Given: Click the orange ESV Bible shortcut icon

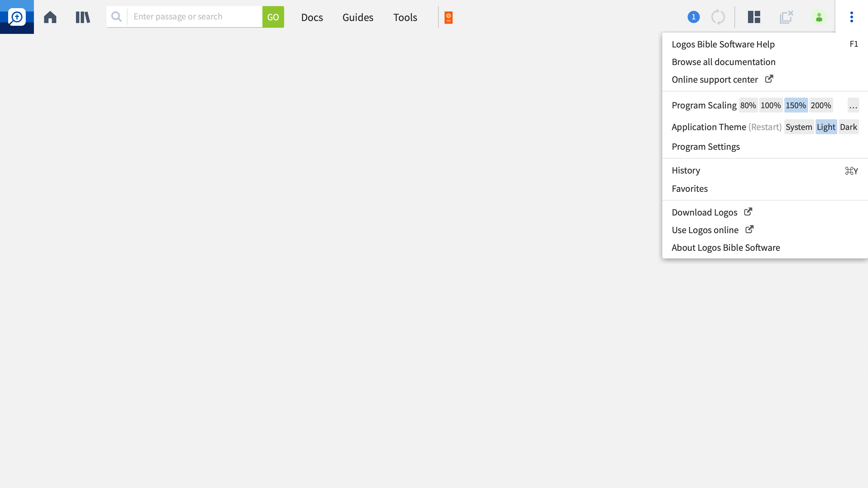Looking at the screenshot, I should click(448, 17).
